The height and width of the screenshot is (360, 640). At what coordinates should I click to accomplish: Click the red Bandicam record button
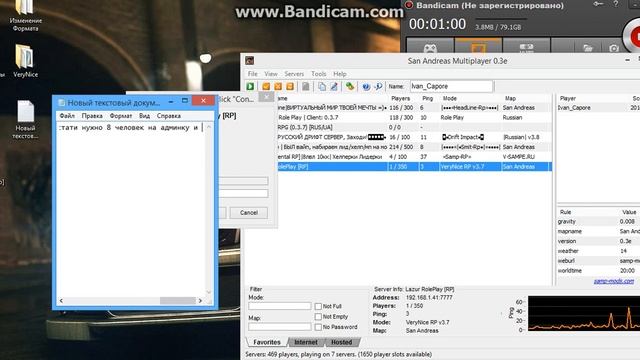[x=632, y=36]
